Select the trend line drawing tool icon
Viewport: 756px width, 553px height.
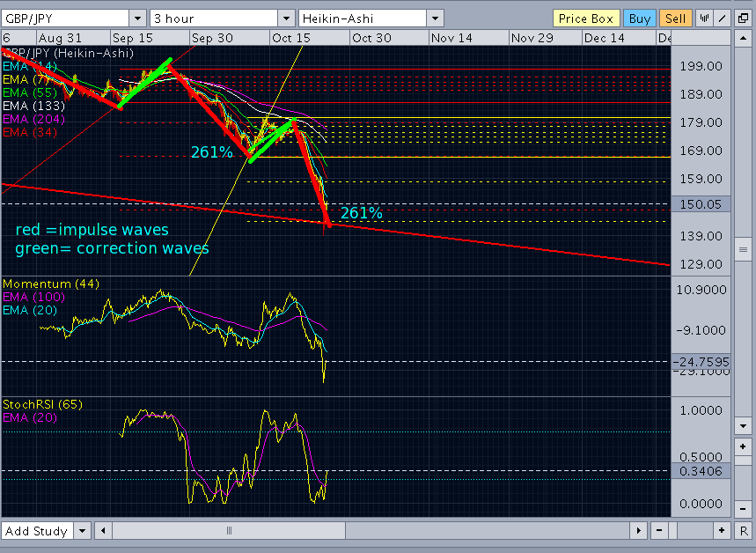click(723, 18)
